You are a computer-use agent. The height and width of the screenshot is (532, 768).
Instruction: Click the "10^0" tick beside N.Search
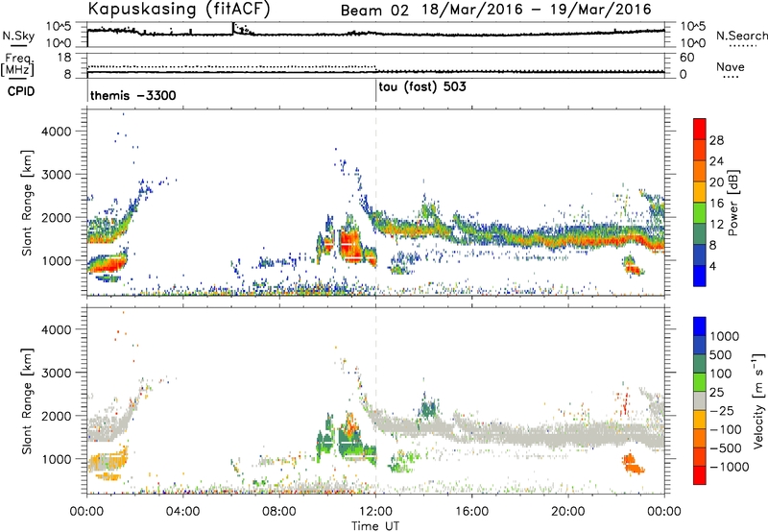point(693,43)
